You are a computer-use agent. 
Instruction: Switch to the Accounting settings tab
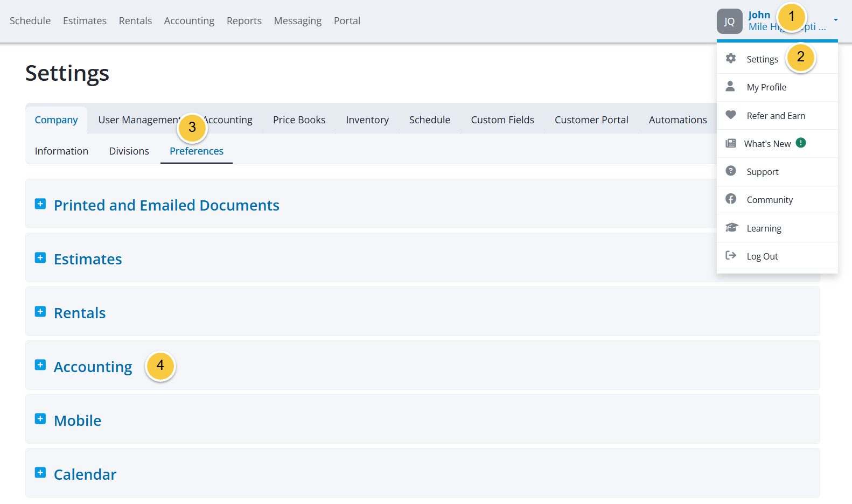click(228, 120)
